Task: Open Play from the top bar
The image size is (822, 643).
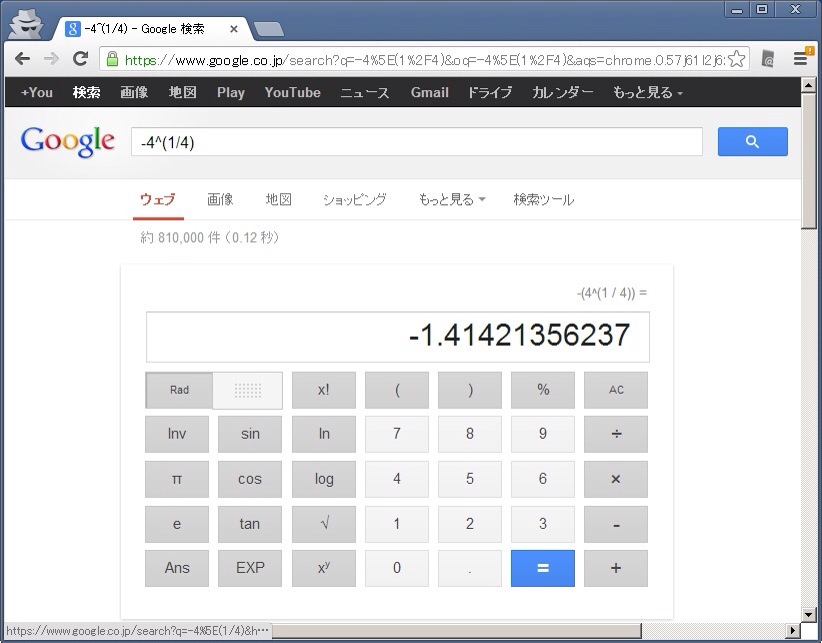Action: tap(231, 93)
